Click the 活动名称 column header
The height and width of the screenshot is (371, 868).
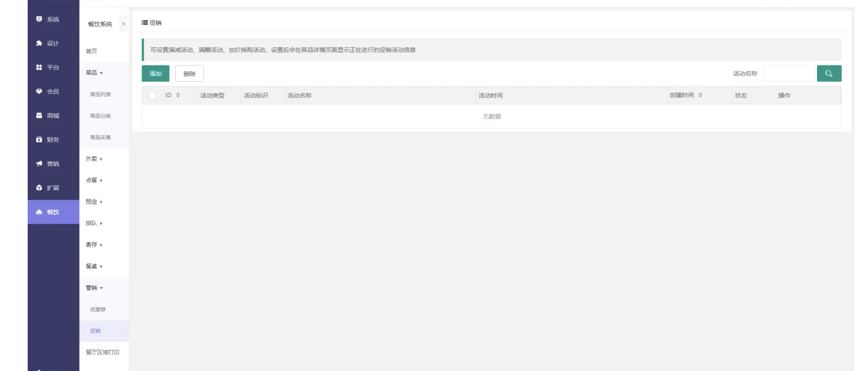pos(300,95)
